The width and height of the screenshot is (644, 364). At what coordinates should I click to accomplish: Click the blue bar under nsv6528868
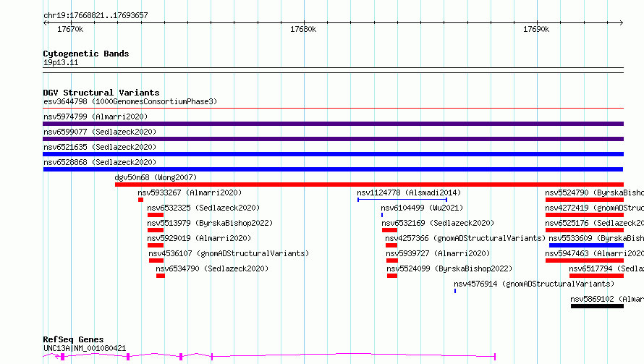click(x=333, y=169)
